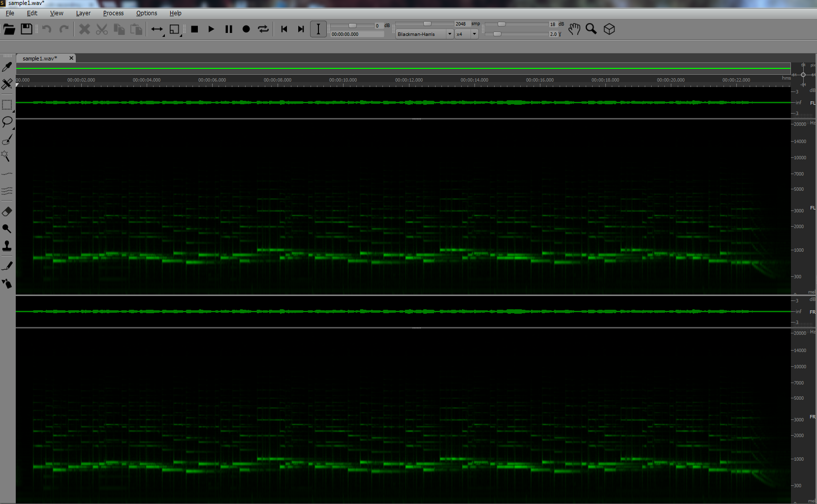Open the Blackman-Harris window type dropdown
The image size is (817, 504).
[x=424, y=34]
